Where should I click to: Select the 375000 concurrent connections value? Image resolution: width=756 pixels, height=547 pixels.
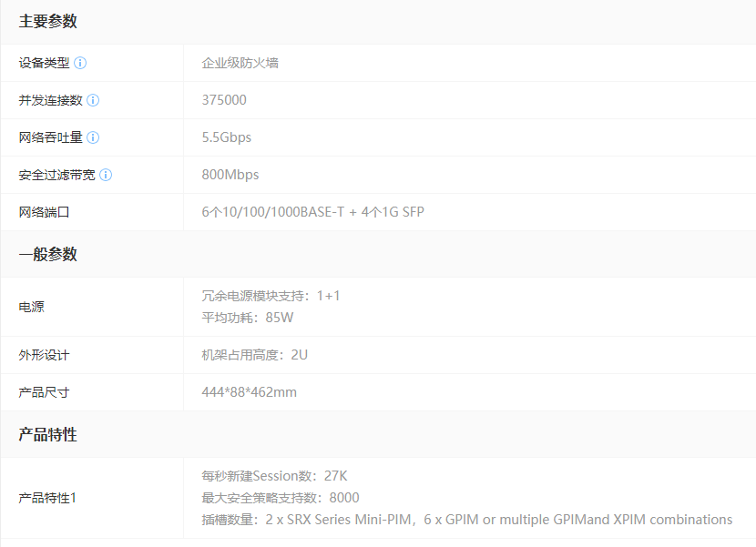tap(223, 100)
